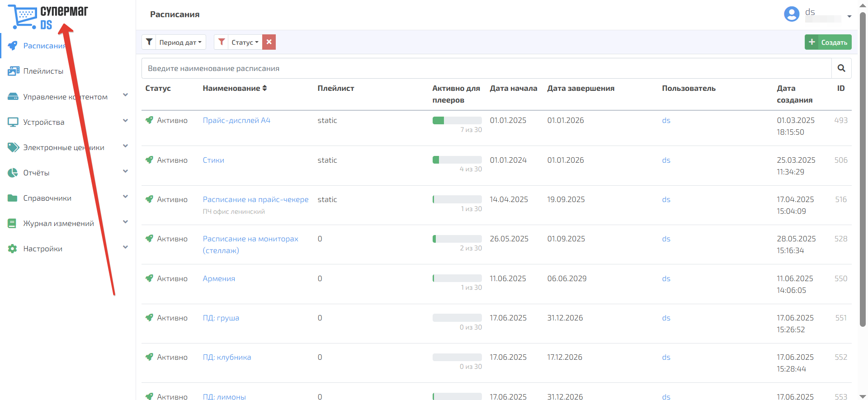Click the 4 из 30 progress bar
This screenshot has height=400, width=868.
click(x=457, y=160)
